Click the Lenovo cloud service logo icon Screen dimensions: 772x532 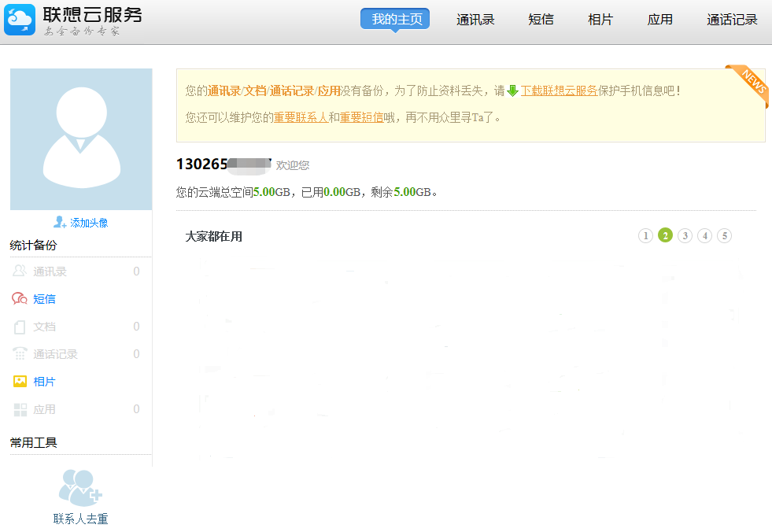(x=20, y=20)
